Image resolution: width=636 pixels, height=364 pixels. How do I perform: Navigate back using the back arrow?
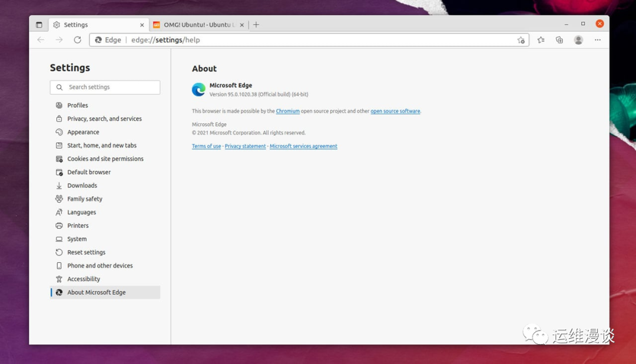click(40, 40)
